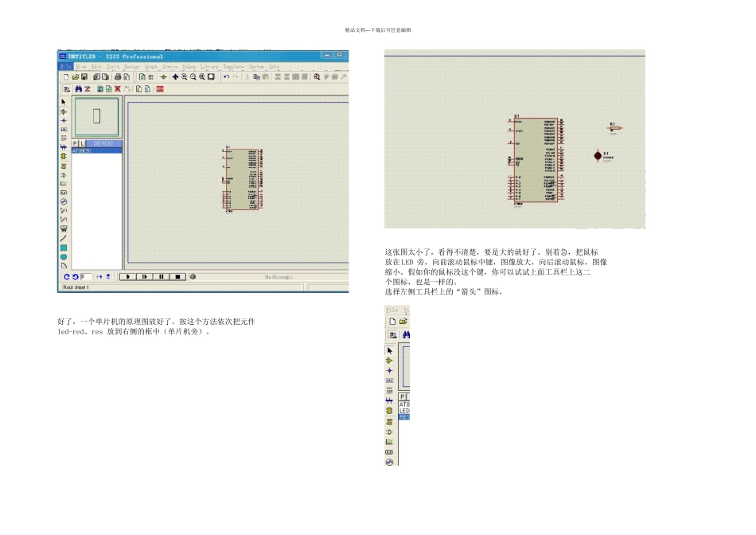756x535 pixels.
Task: Click the rotation angle input field
Action: click(86, 277)
